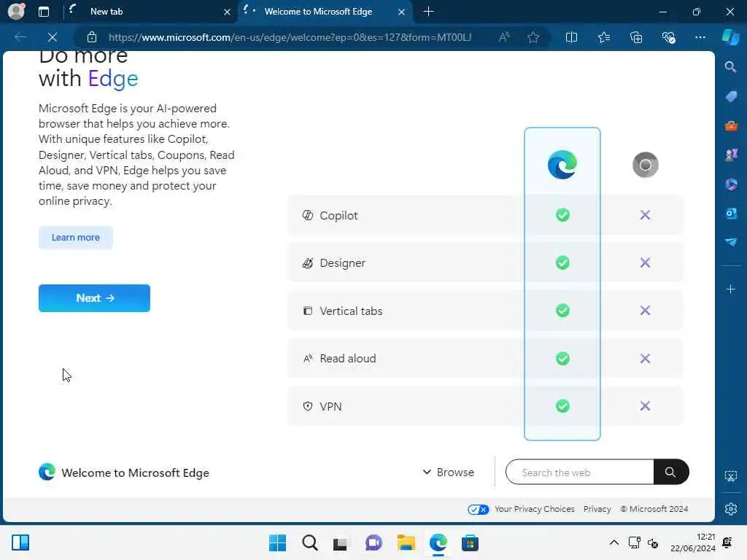
Task: Open a new tab with plus button
Action: pos(428,12)
